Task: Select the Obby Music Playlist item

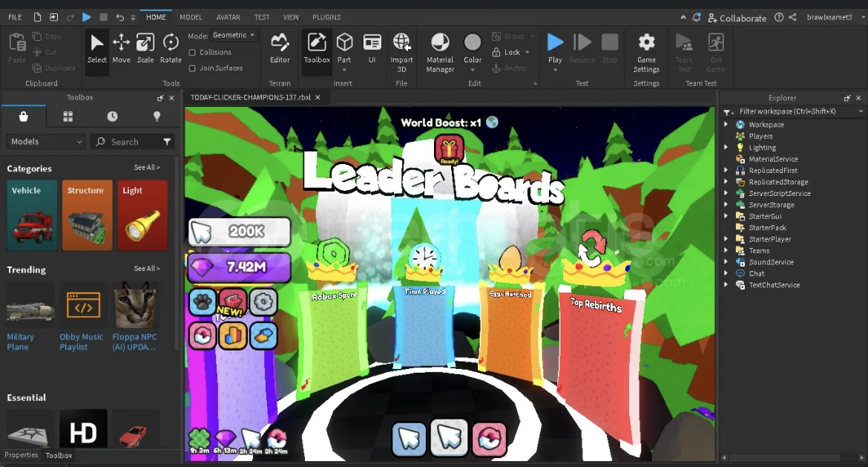Action: [x=82, y=316]
